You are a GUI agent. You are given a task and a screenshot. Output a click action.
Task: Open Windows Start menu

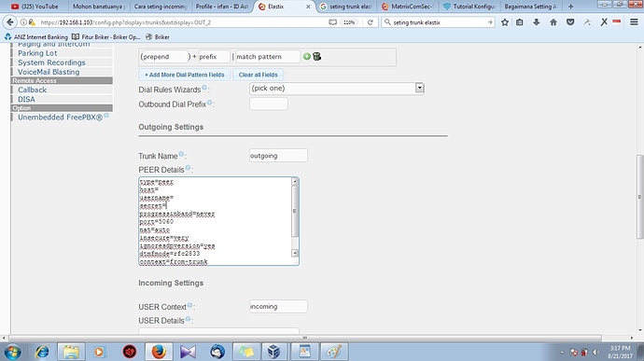tap(13, 352)
